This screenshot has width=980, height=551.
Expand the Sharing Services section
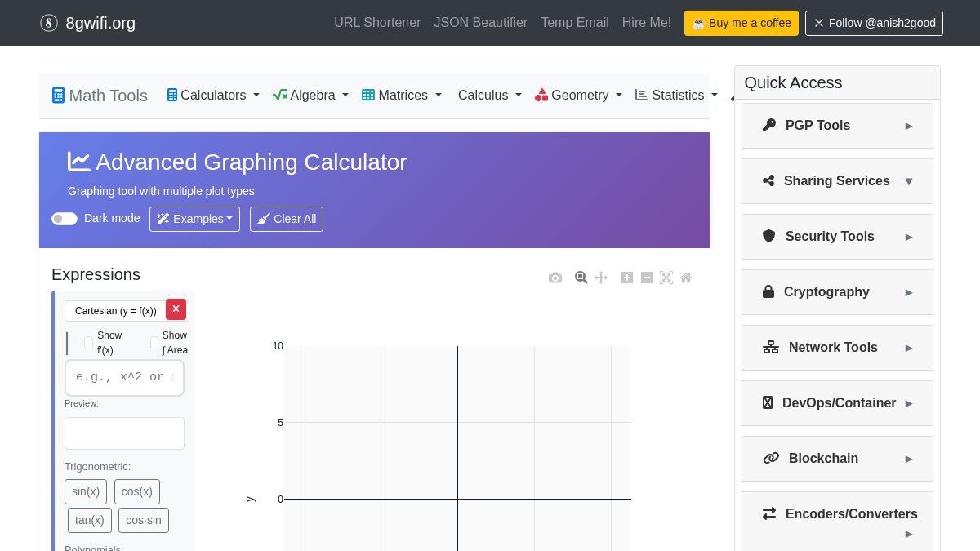coord(837,181)
